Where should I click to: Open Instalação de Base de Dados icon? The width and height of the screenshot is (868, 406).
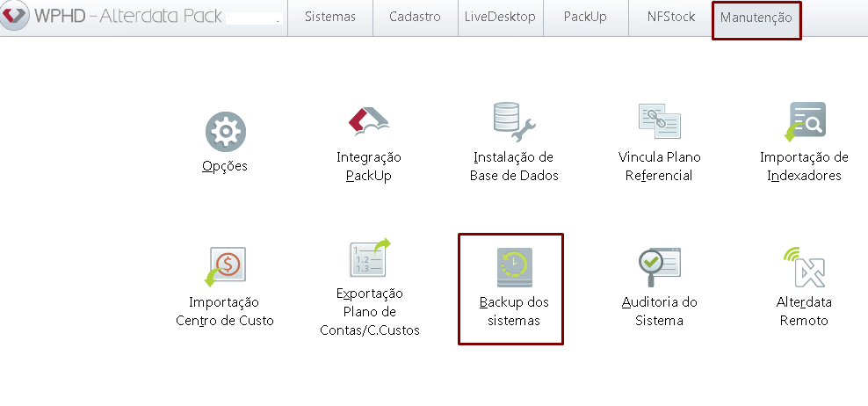coord(514,121)
